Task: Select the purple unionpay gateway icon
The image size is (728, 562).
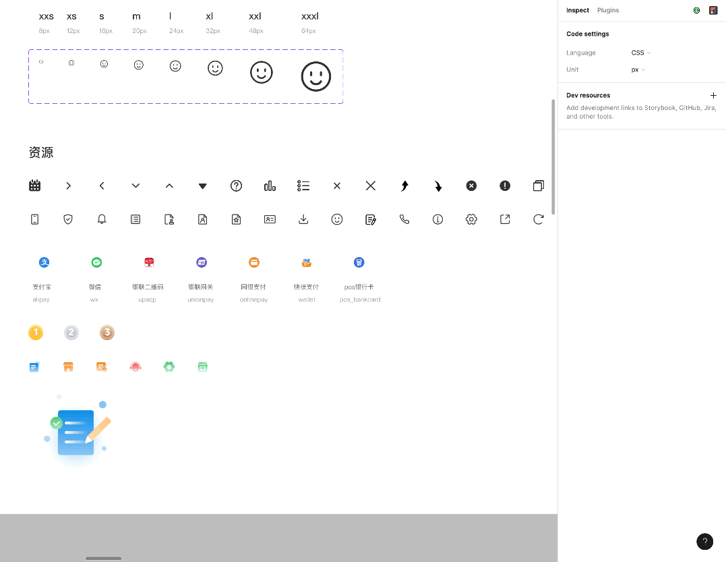Action: pos(202,262)
